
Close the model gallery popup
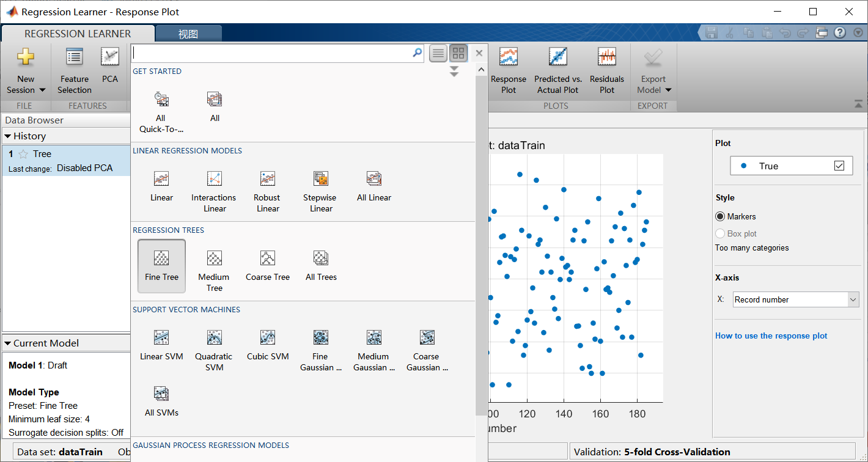pos(479,53)
